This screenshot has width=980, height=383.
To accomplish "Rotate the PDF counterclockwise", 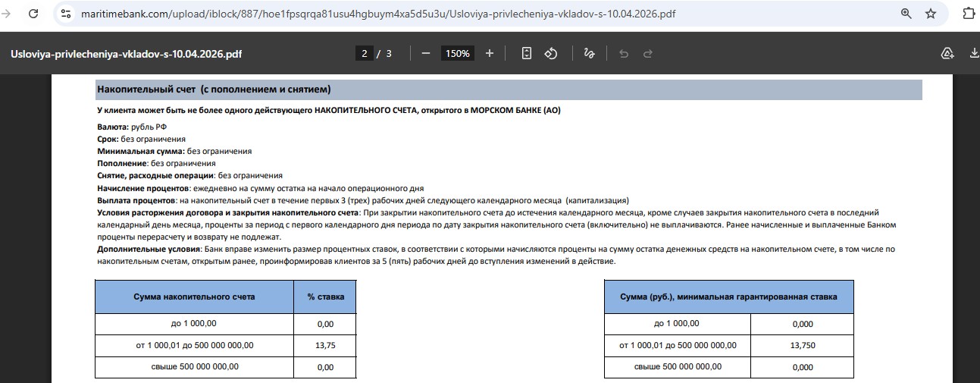I will (x=552, y=53).
